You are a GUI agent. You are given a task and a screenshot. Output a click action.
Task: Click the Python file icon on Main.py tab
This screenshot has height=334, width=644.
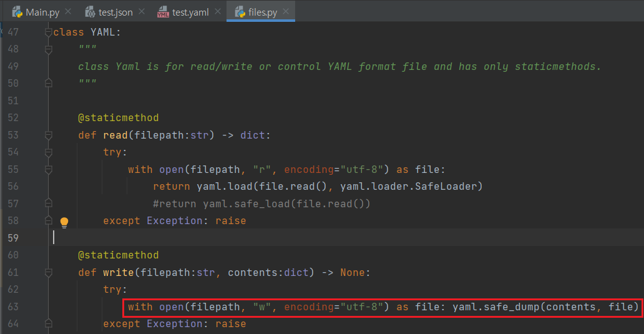(x=17, y=12)
